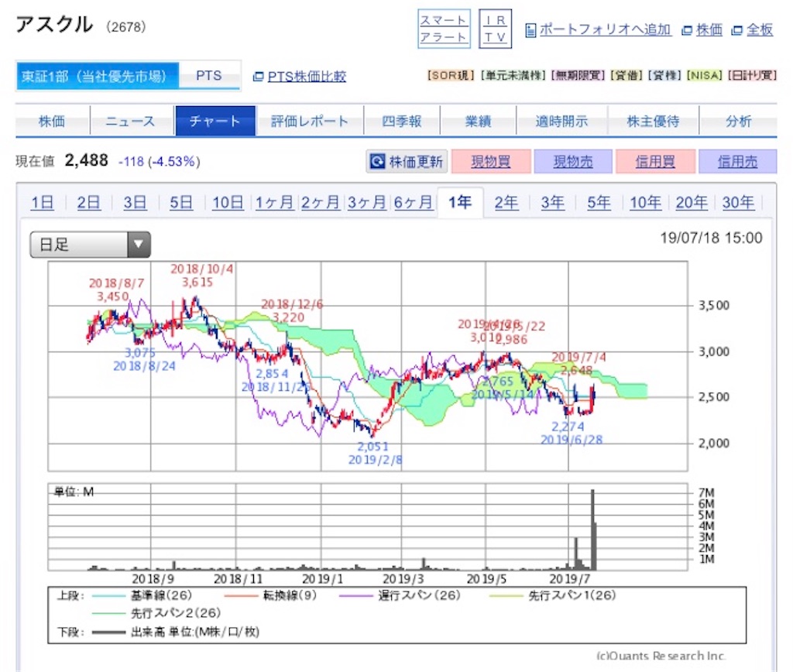793x672 pixels.
Task: Open the ニュース tab
Action: point(130,121)
